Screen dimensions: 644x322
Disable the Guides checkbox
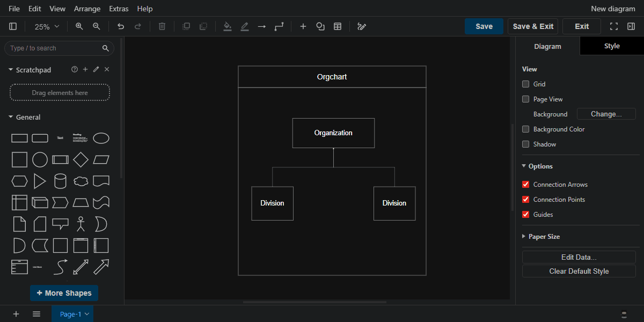526,215
